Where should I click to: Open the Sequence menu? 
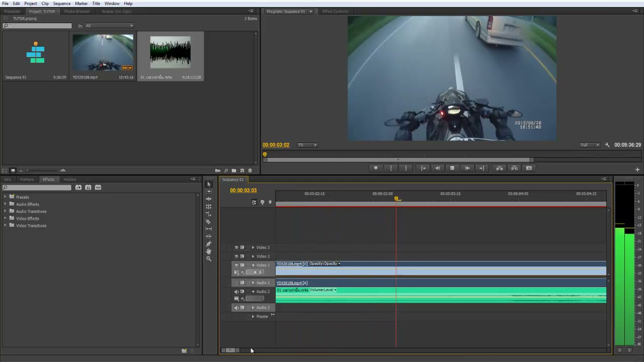pyautogui.click(x=62, y=4)
